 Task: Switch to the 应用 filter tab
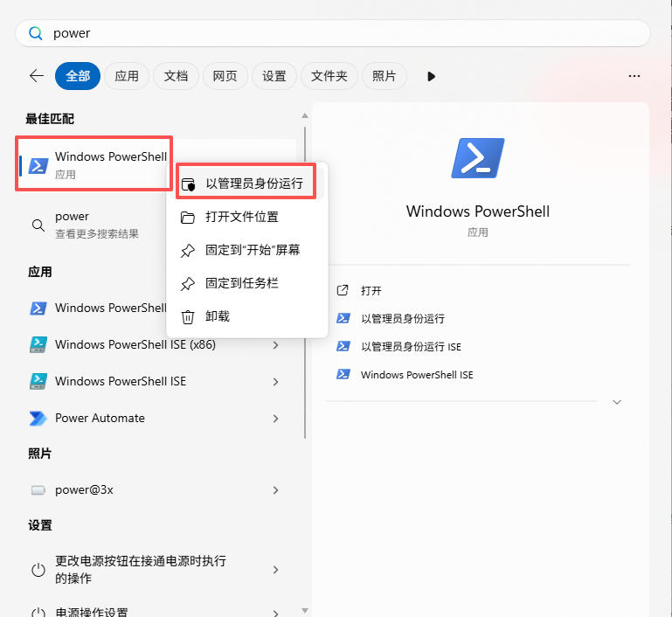tap(127, 76)
